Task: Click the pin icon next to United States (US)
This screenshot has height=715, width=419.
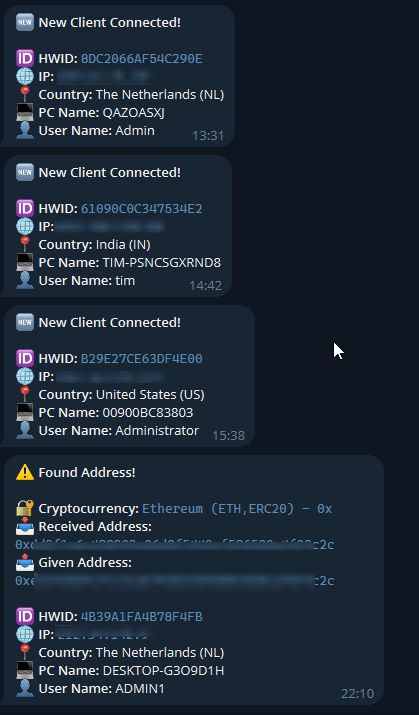Action: click(x=25, y=394)
